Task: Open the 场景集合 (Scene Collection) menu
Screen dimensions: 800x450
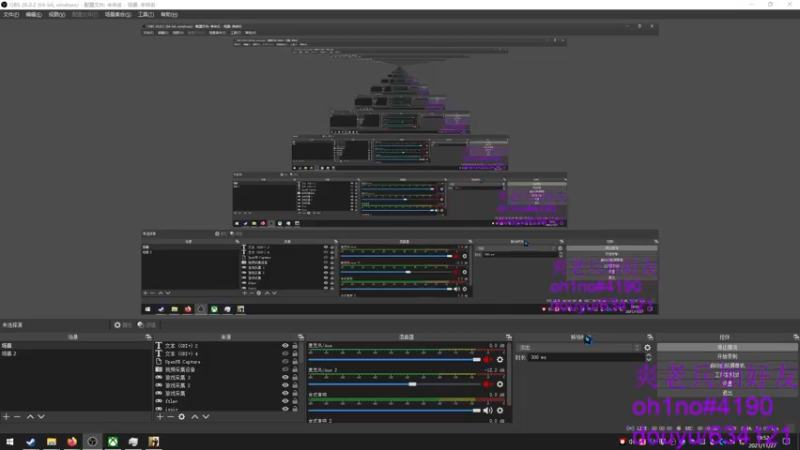Action: (117, 15)
